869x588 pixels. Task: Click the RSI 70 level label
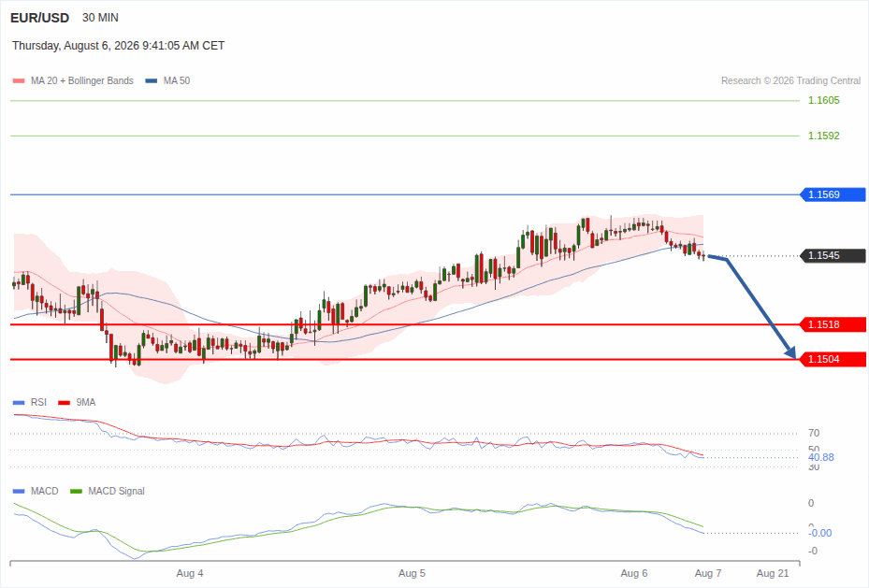814,433
